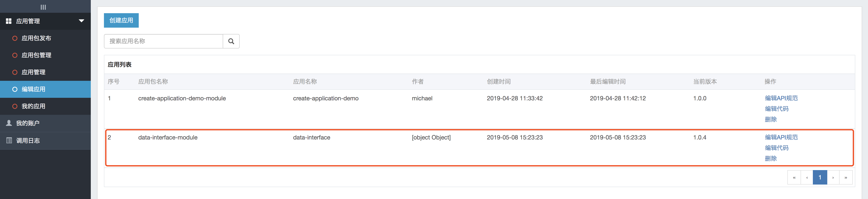Click the circle icon next to 应用包管理
The height and width of the screenshot is (199, 868).
click(x=15, y=55)
